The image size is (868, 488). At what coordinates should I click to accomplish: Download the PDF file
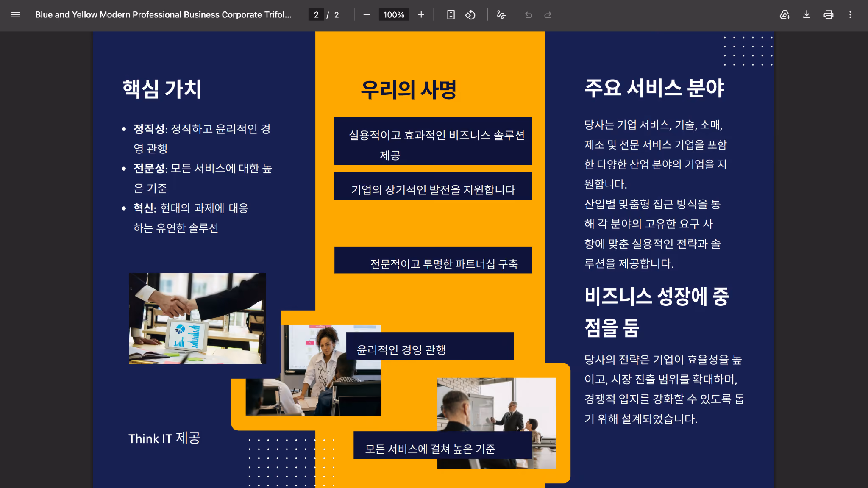(807, 15)
